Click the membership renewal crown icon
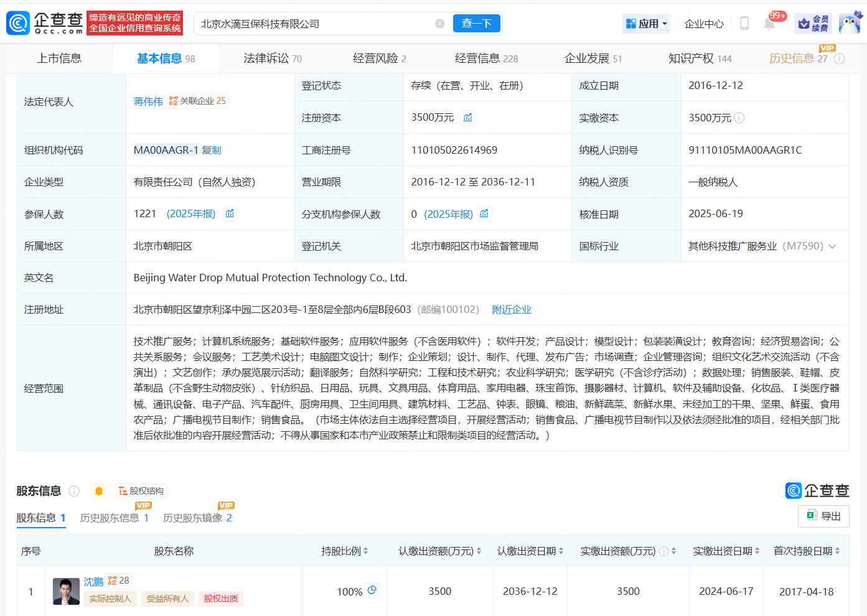The height and width of the screenshot is (616, 867). tap(813, 24)
